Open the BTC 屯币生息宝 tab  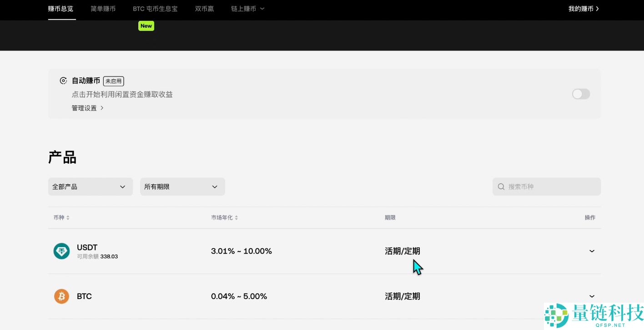click(155, 8)
